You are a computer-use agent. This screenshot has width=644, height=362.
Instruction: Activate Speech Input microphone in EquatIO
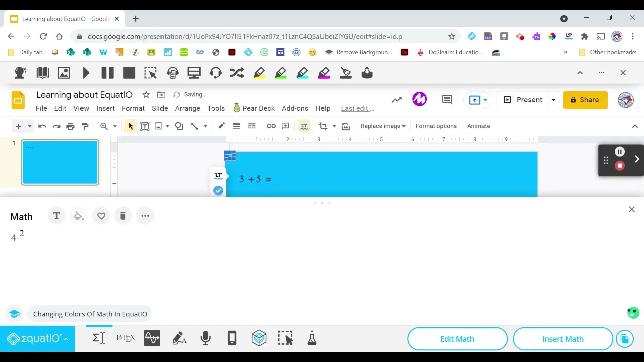click(x=205, y=338)
